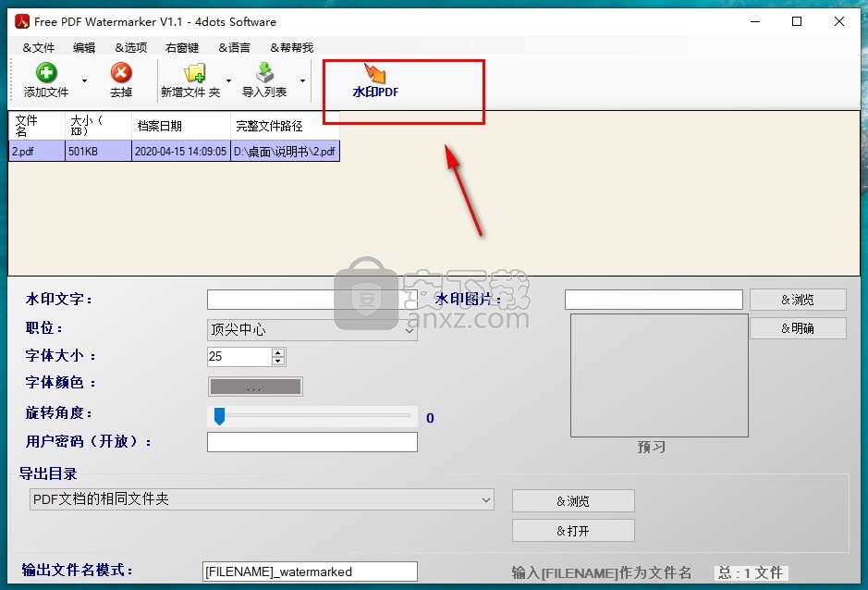This screenshot has height=590, width=868.
Task: Click the &打开 output folder button
Action: [x=573, y=531]
